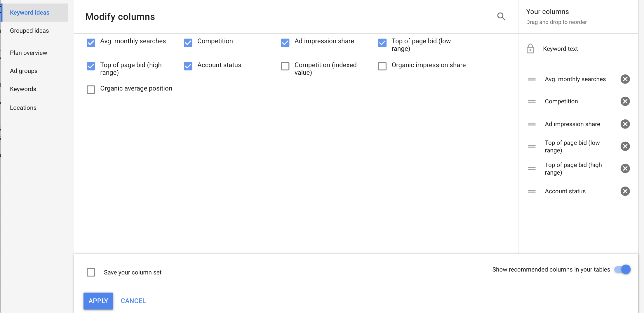Click the lock icon beside Keyword text
Screen dimensions: 644x313
coord(531,48)
